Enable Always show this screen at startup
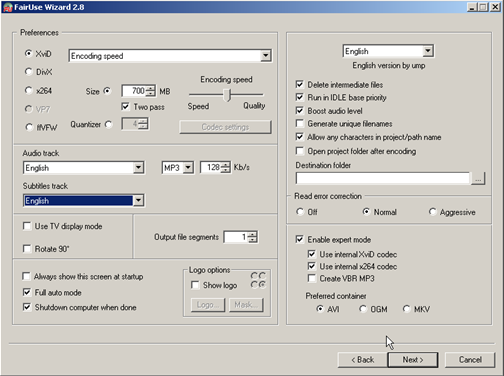This screenshot has height=376, width=504. pyautogui.click(x=26, y=276)
